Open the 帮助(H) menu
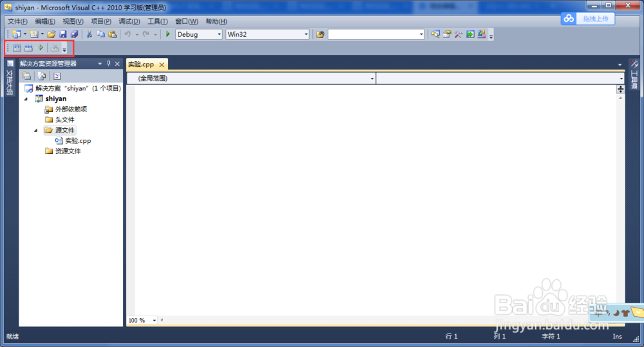Screen dimensions: 644x347 pyautogui.click(x=216, y=21)
